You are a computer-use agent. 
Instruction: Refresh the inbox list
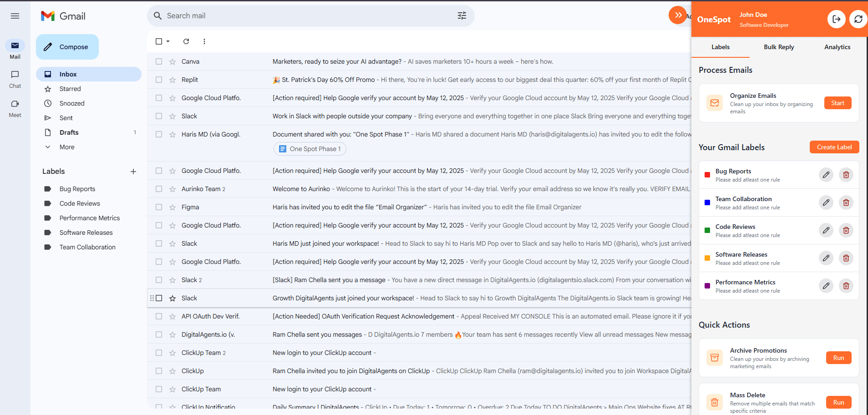[186, 41]
